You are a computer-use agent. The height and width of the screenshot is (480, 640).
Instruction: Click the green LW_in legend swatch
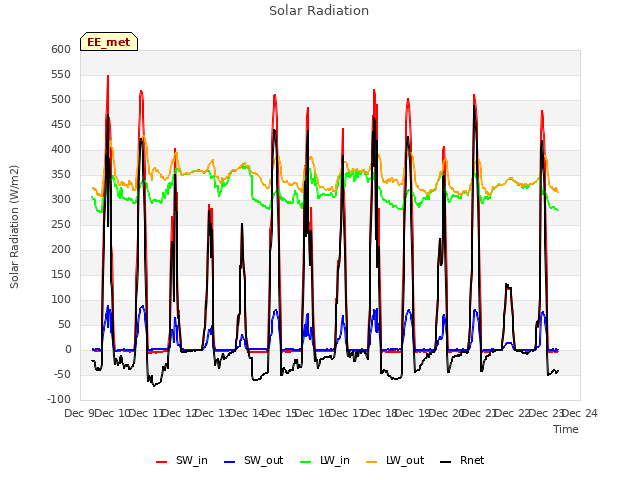tap(306, 462)
